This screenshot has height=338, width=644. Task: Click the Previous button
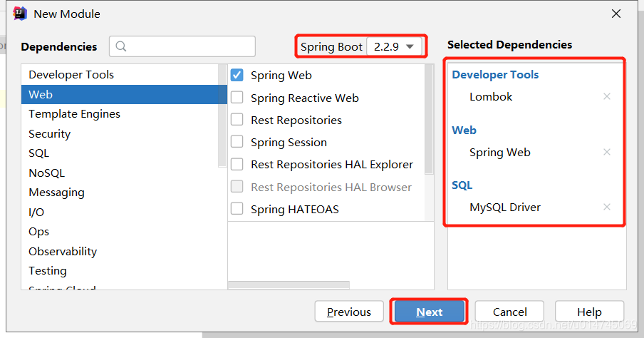pyautogui.click(x=349, y=312)
